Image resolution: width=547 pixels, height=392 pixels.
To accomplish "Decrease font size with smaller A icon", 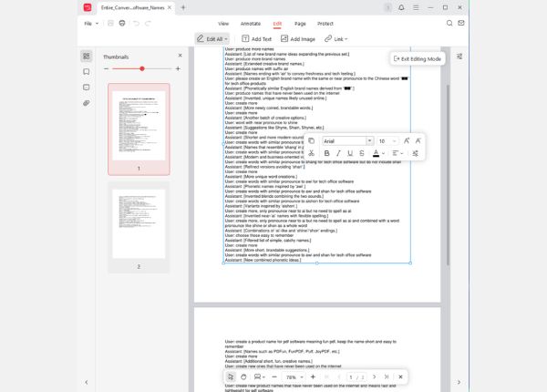I will click(418, 141).
